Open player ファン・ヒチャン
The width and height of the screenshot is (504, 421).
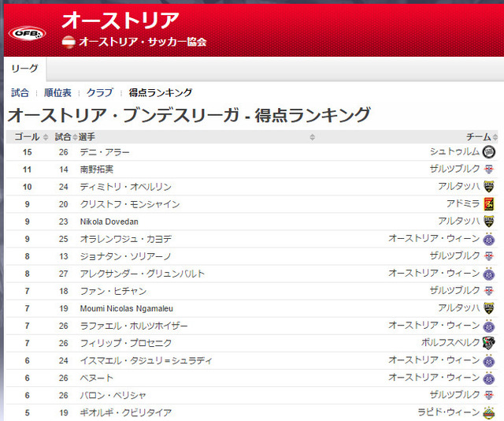pyautogui.click(x=113, y=291)
